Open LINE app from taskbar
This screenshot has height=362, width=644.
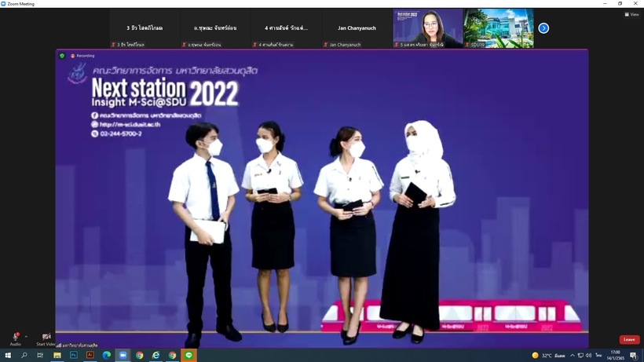click(188, 355)
